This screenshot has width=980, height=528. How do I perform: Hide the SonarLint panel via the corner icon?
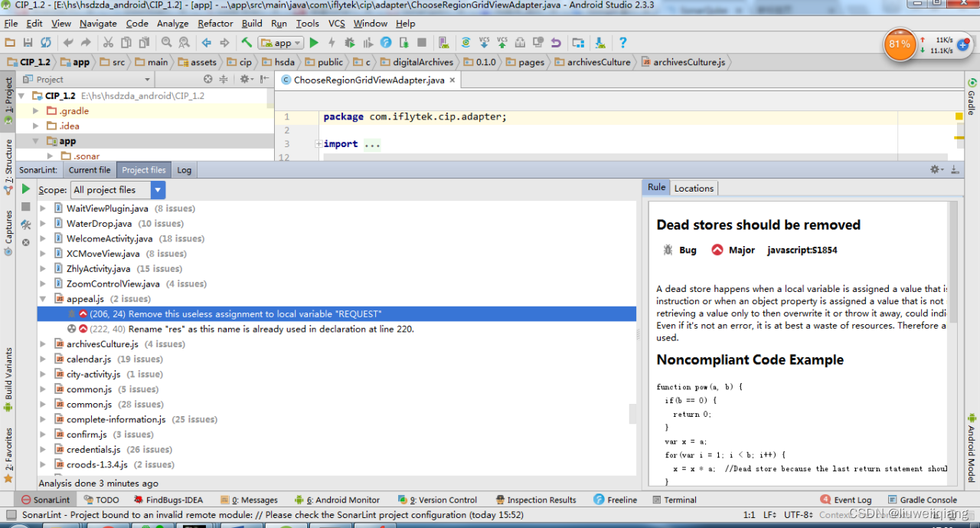[953, 169]
